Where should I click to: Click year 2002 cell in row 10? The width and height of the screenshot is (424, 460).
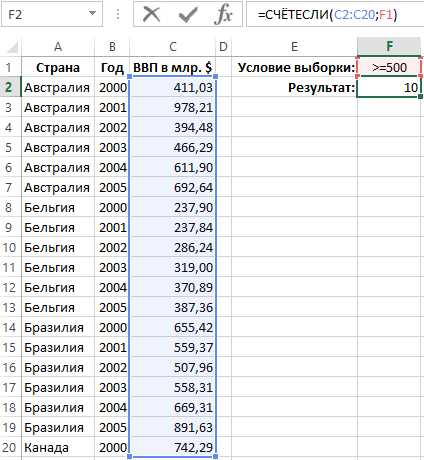tap(112, 247)
